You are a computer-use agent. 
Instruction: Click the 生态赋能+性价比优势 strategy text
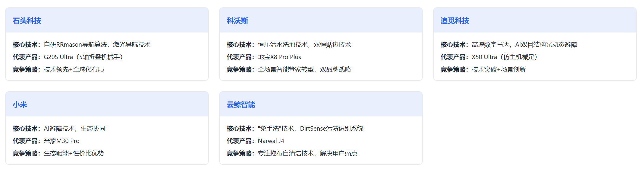click(74, 153)
